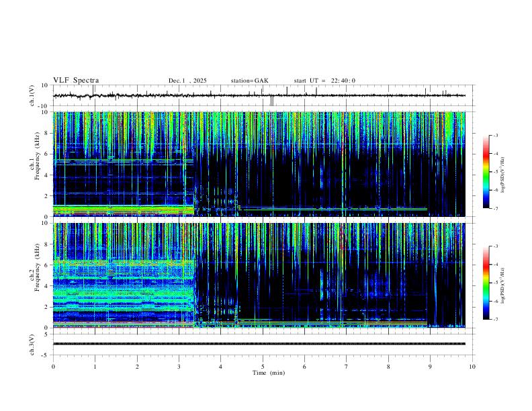Click the ch.1 voltage waveform trace panel
The width and height of the screenshot is (532, 411).
coord(263,95)
